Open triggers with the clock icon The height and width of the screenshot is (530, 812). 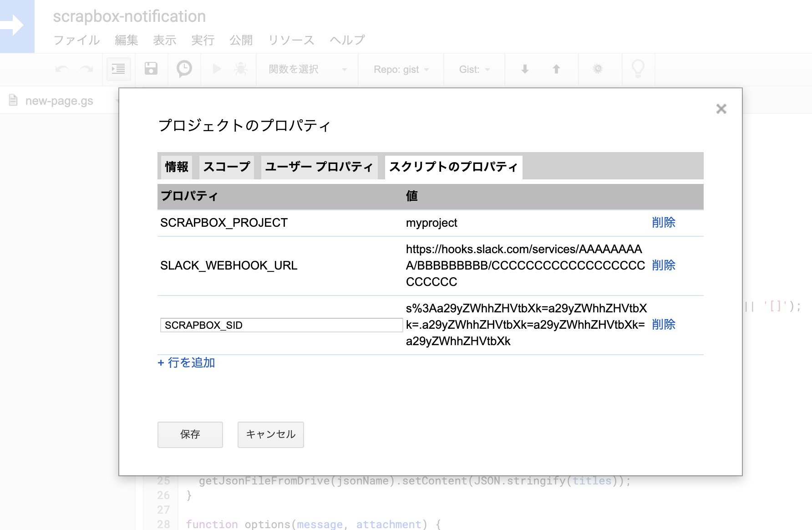pyautogui.click(x=184, y=69)
